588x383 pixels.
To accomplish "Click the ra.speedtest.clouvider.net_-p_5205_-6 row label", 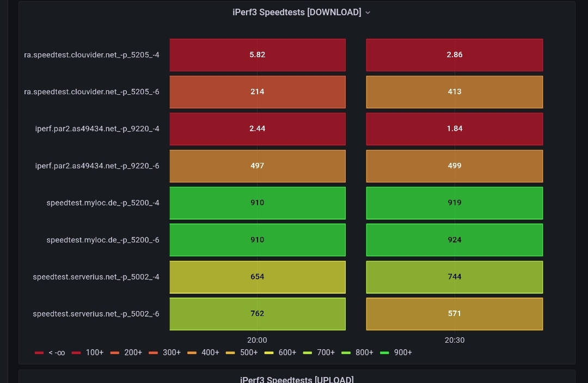I will [x=91, y=92].
